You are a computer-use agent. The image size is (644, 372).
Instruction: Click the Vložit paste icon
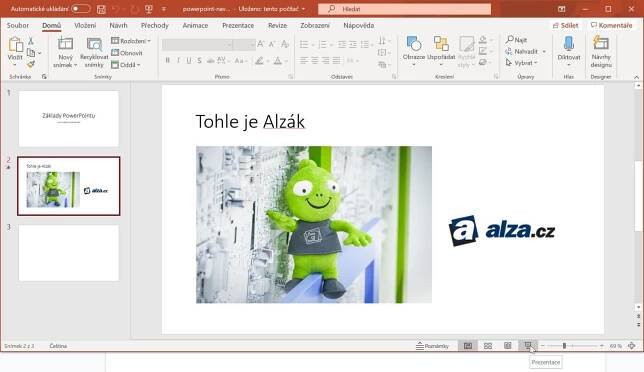pyautogui.click(x=15, y=44)
